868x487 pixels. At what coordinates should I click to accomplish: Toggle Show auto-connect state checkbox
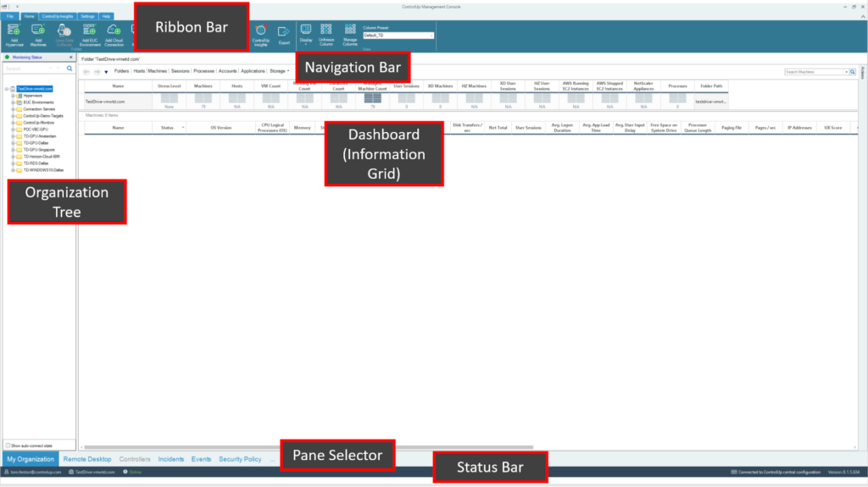tap(8, 445)
